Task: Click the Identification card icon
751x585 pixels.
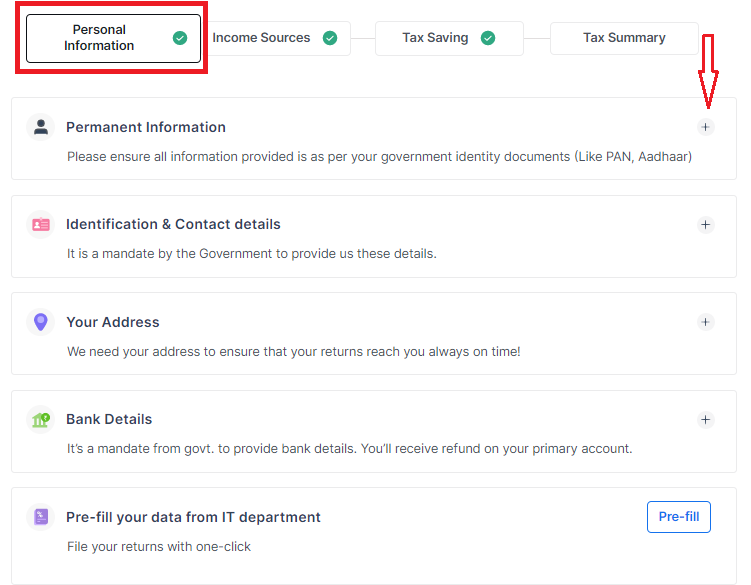Action: [x=40, y=225]
